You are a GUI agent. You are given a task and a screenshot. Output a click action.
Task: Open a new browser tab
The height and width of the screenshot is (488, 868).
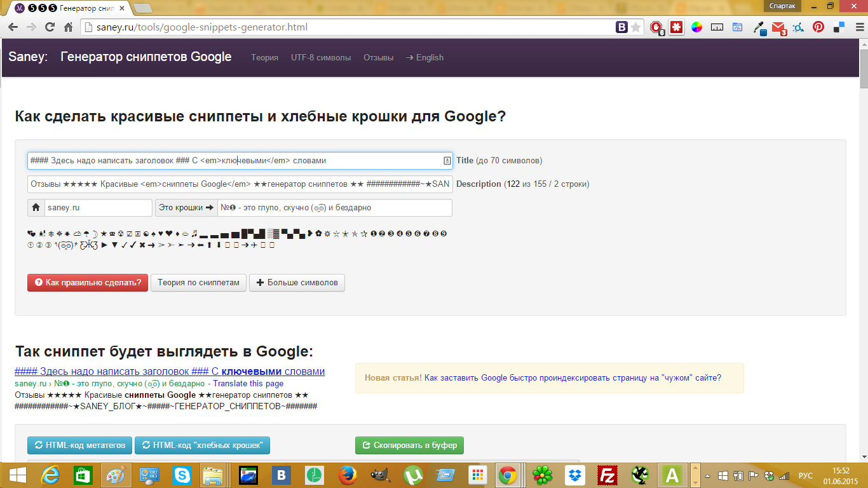pyautogui.click(x=142, y=8)
